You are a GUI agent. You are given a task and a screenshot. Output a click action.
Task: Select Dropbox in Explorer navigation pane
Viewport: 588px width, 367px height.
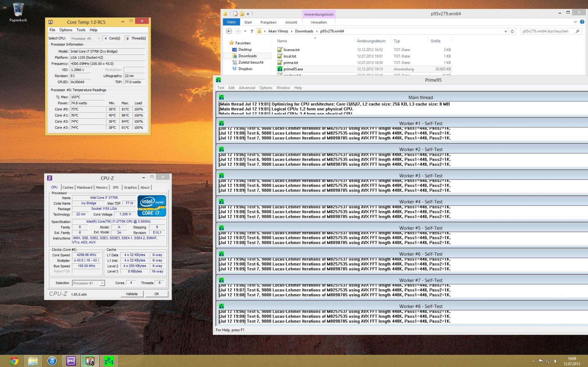coord(245,69)
